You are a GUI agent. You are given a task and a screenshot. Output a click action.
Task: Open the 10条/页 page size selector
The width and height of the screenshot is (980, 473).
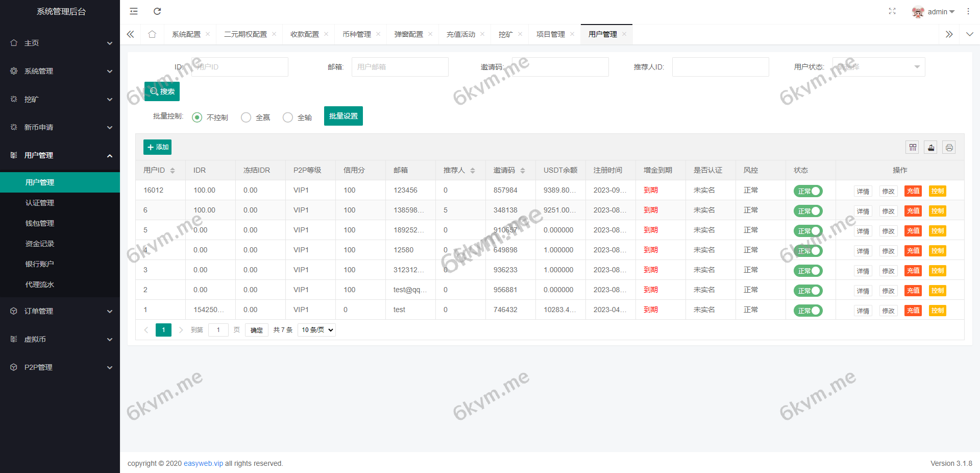(x=316, y=329)
